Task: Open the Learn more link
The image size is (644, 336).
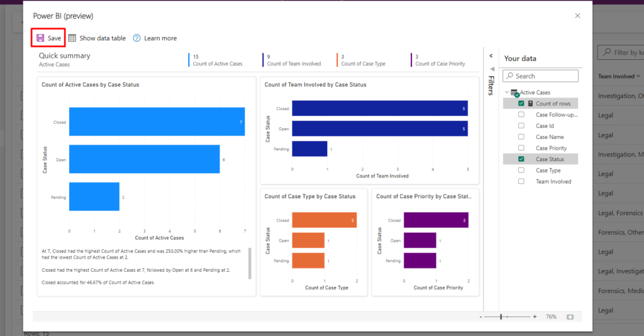Action: pos(160,38)
